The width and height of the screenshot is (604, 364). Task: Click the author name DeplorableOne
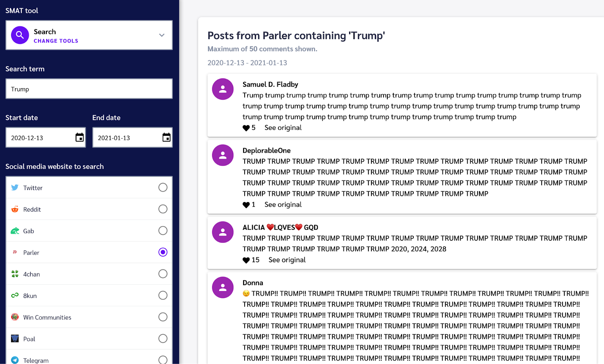coord(267,151)
